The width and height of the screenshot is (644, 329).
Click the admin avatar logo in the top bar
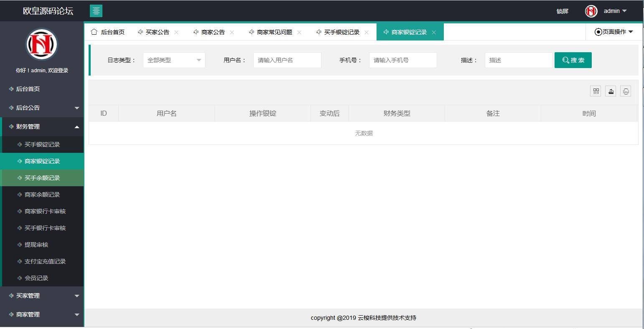[x=591, y=11]
